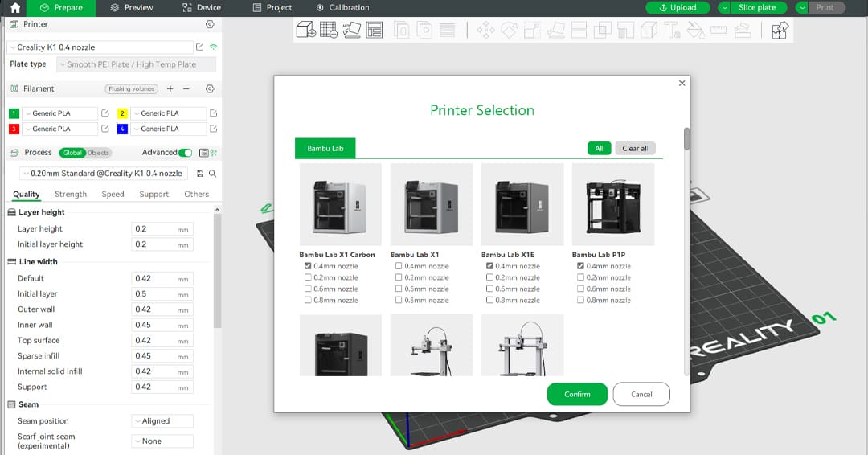Open the Others settings tab
Screen dimensions: 868x455
(x=197, y=195)
